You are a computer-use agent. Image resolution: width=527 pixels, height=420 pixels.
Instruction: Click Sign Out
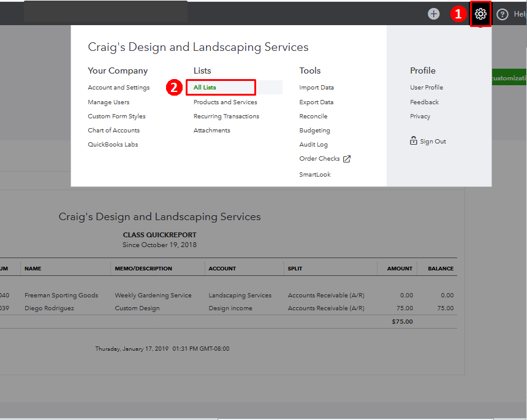433,142
